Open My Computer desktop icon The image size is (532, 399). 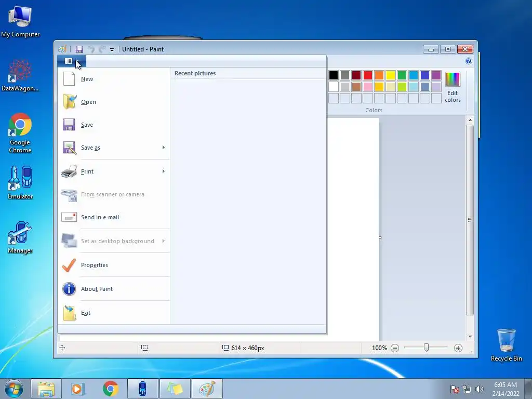click(20, 21)
